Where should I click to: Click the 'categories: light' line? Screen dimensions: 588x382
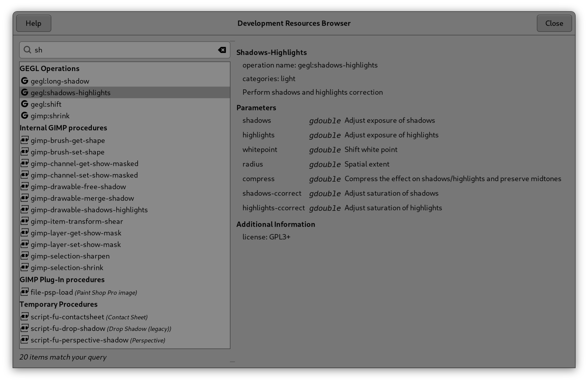click(x=269, y=79)
